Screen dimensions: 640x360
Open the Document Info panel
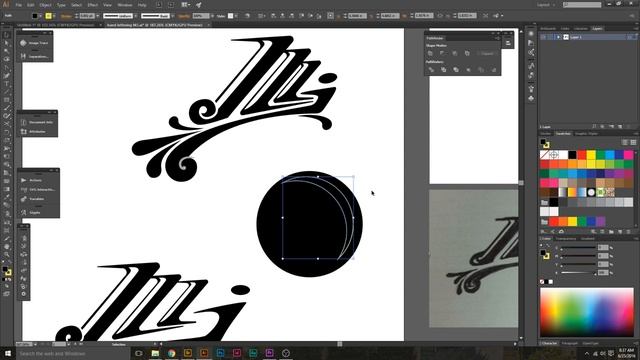[37, 122]
